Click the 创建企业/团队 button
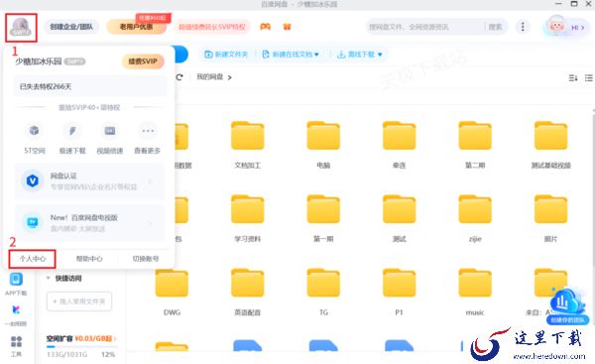Image resolution: width=595 pixels, height=364 pixels. 71,27
